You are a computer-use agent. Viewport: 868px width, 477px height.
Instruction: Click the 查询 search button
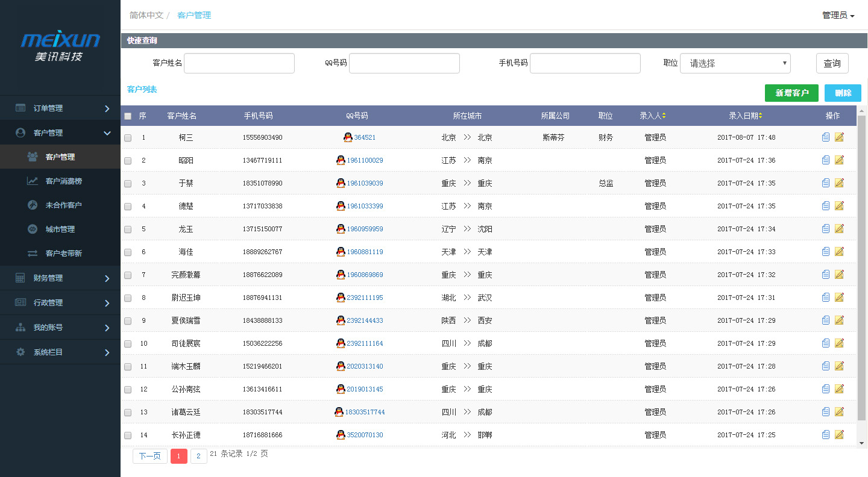click(832, 63)
